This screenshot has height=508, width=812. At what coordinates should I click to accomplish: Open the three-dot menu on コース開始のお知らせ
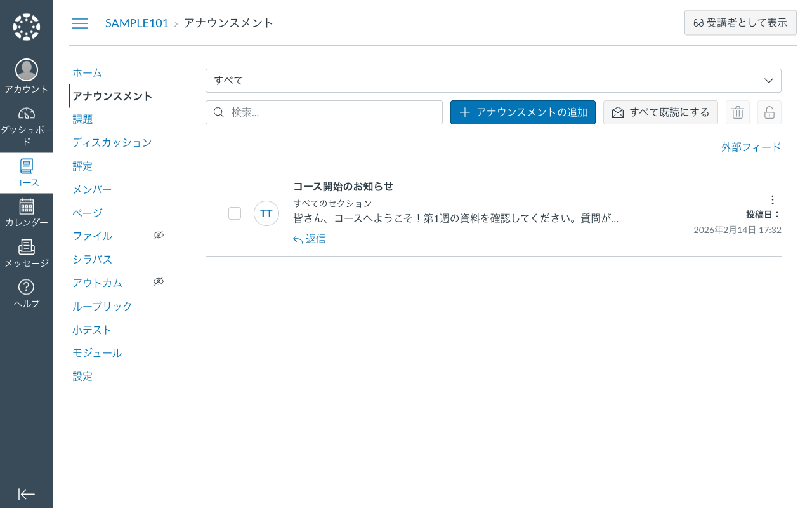click(773, 199)
